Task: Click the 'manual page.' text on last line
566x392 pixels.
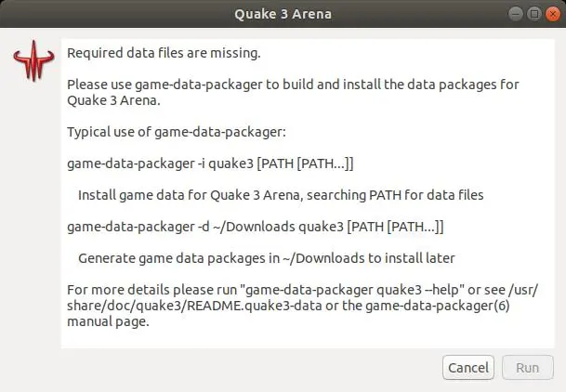Action: click(x=108, y=324)
